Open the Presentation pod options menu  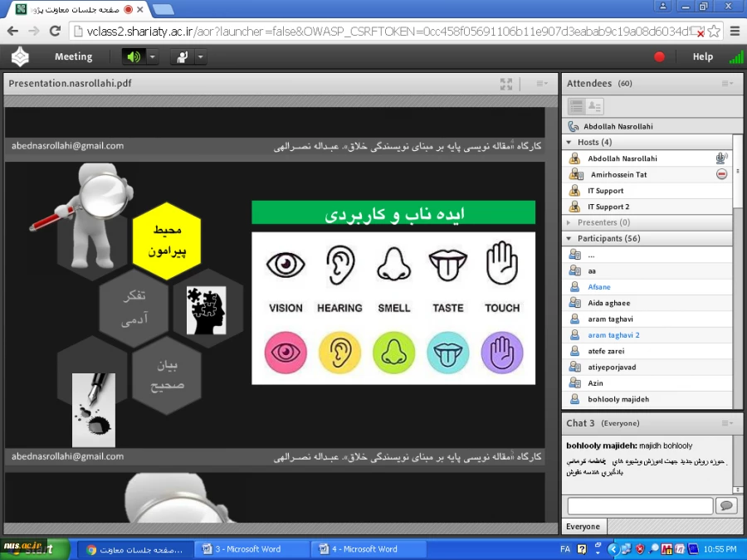coord(541,84)
